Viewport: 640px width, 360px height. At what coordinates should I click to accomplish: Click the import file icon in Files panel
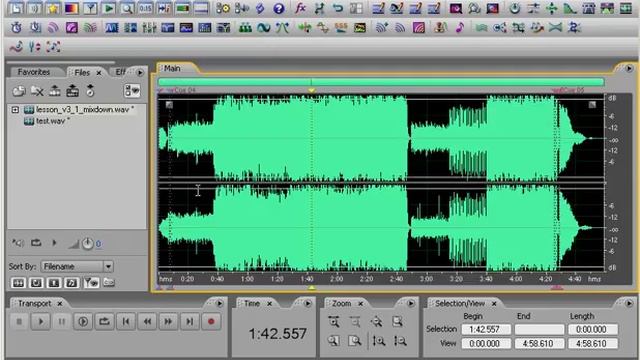pyautogui.click(x=18, y=91)
